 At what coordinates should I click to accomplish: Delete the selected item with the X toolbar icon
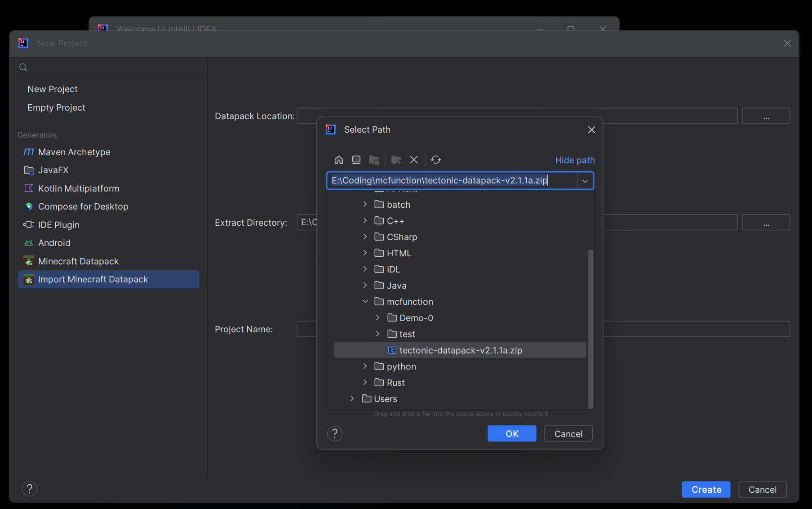pos(414,160)
